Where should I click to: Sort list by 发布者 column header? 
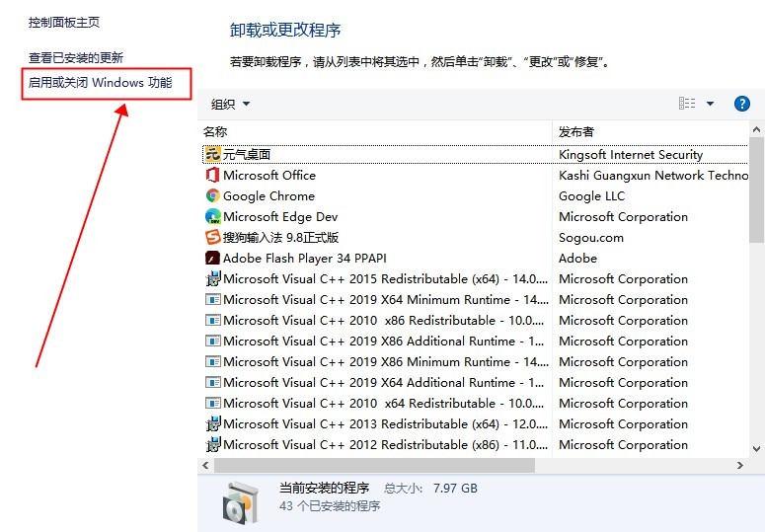tap(651, 131)
